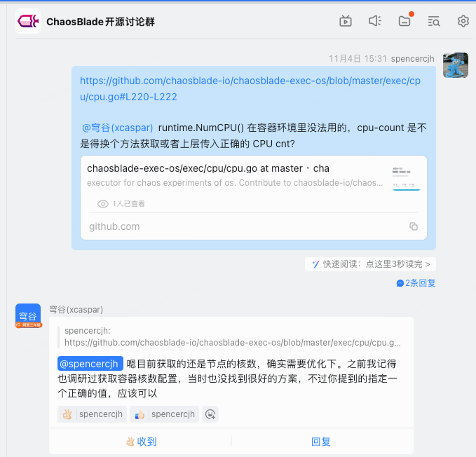
Task: Expand 快速阅读 quick summary
Action: [371, 264]
